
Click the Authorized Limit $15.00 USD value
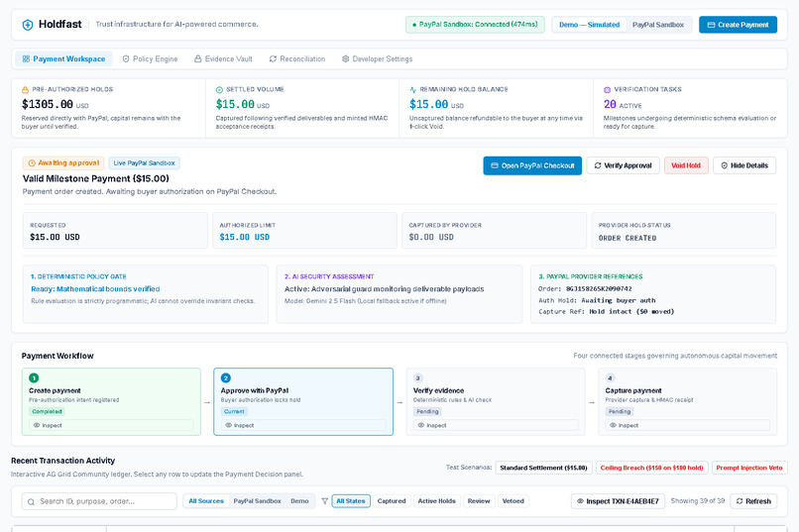245,237
